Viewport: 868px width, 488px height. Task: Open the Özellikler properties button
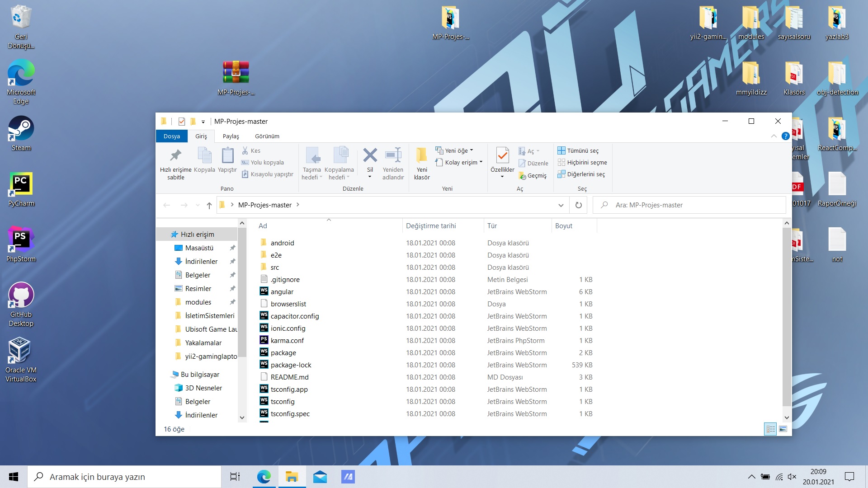coord(502,163)
